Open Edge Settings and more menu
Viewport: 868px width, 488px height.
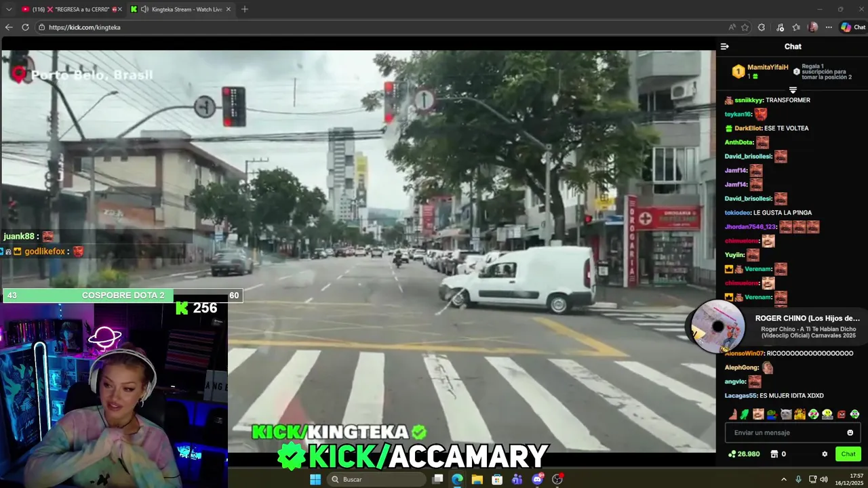tap(829, 27)
